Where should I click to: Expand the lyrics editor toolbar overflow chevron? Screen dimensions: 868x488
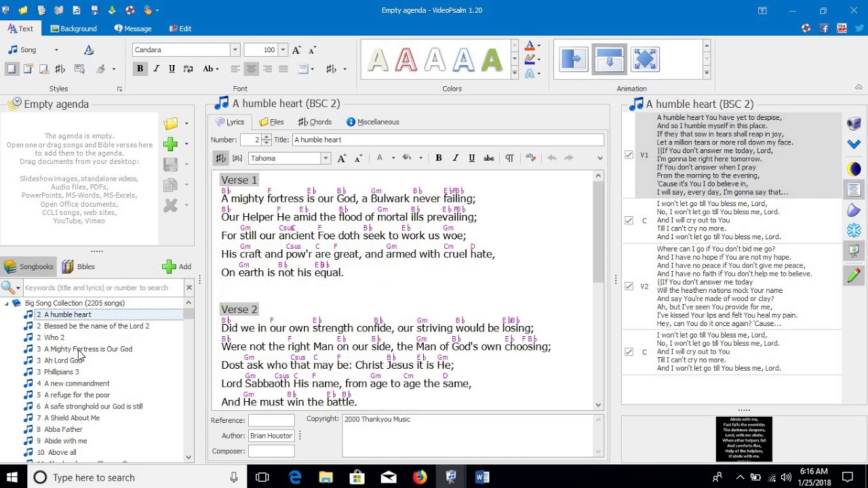click(599, 158)
